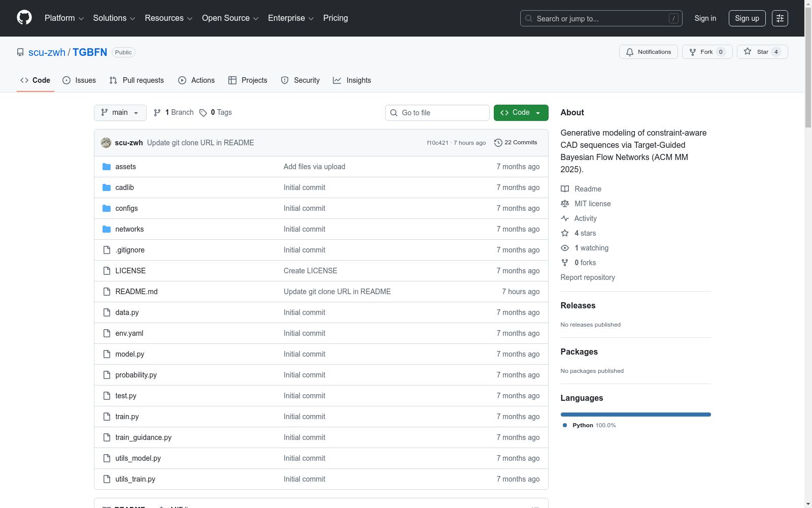The image size is (812, 508).
Task: Click the file icon beside LICENSE
Action: coord(107,271)
